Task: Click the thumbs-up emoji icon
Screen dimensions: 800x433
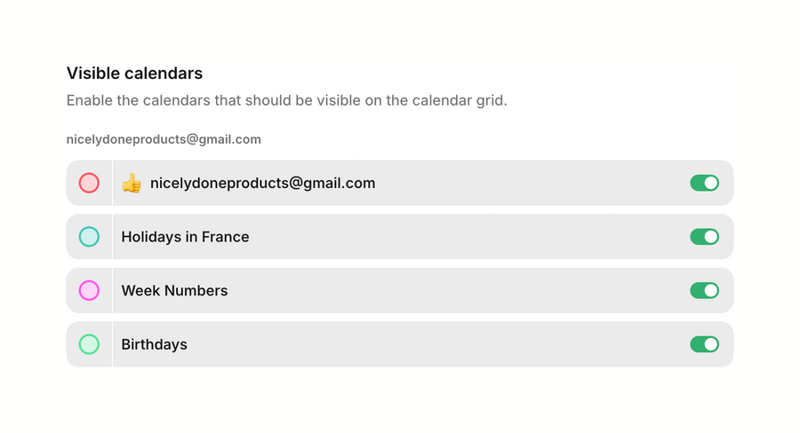Action: coord(132,183)
